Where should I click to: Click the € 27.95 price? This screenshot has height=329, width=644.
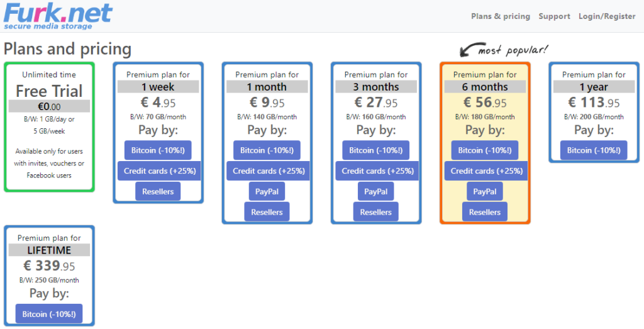click(x=376, y=103)
